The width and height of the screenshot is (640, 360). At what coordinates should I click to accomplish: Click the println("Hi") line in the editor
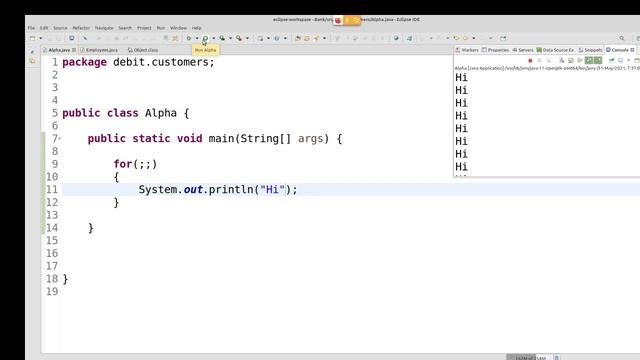coord(218,189)
